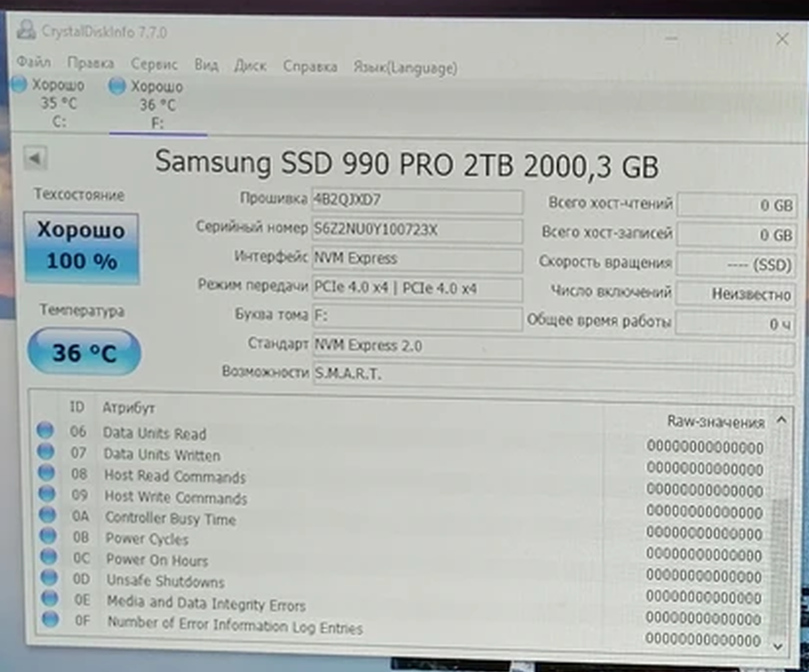Minimize the CrystalDiskInfo window
Image resolution: width=809 pixels, height=672 pixels.
click(x=671, y=37)
